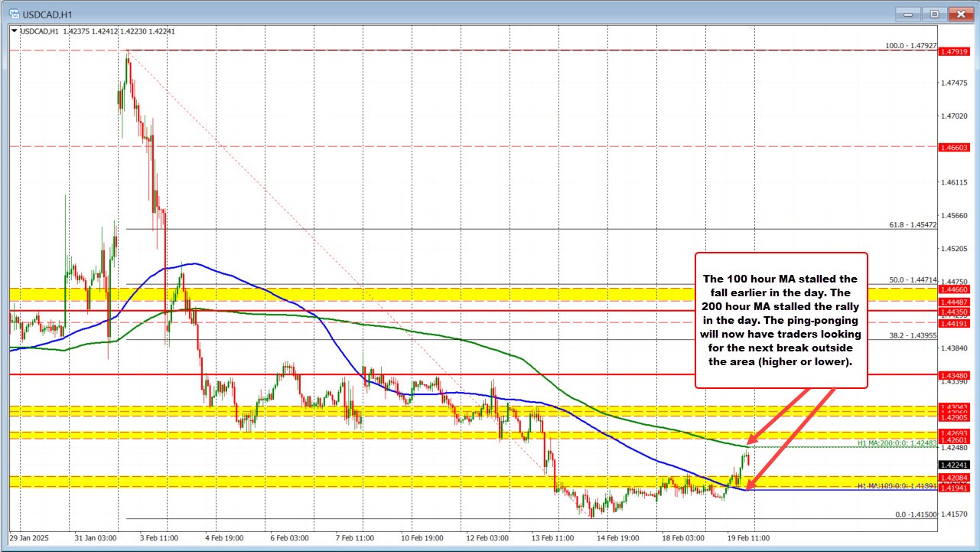This screenshot has width=980, height=552.
Task: Click the 1.43480 horizontal line price tag
Action: point(956,376)
